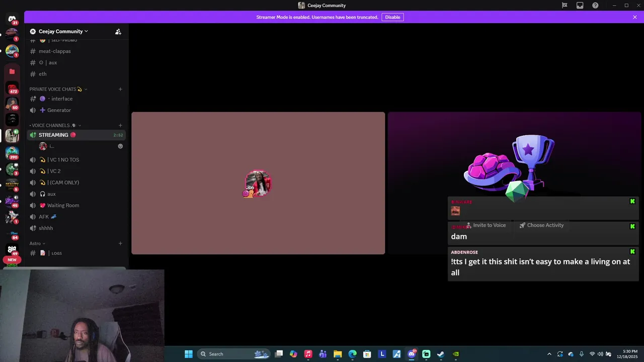Click the 'dam' chat message overlay
Screen dimensions: 644x362
543,233
